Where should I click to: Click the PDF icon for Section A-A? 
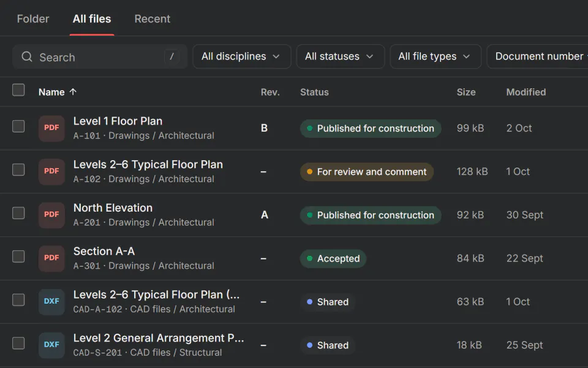tap(51, 258)
